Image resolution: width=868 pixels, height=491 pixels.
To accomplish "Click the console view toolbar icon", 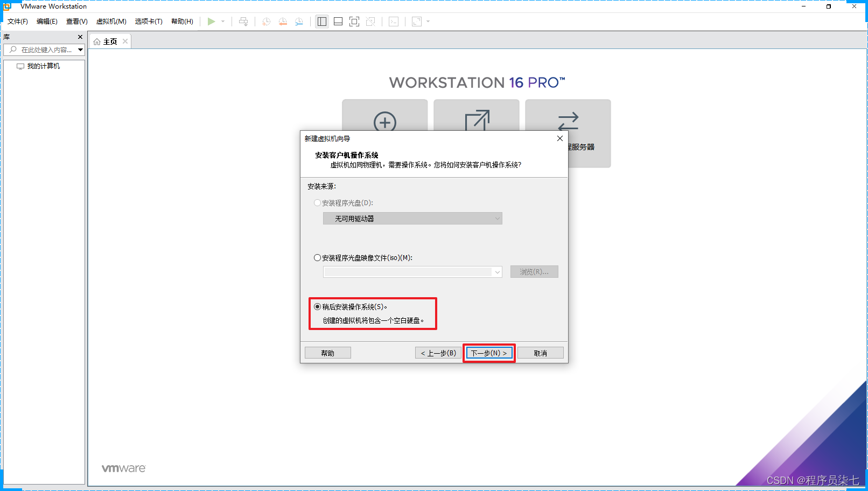I will pos(394,22).
